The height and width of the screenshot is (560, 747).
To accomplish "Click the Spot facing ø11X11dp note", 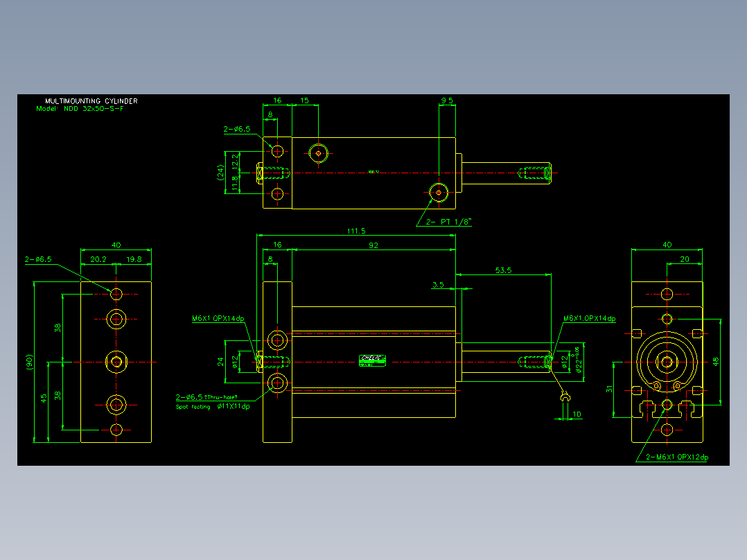I will (213, 407).
